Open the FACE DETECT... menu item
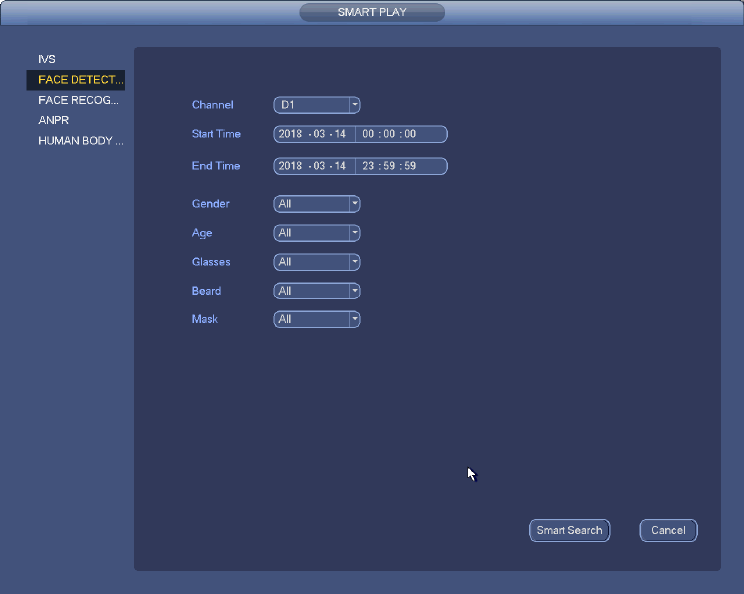 [x=76, y=80]
